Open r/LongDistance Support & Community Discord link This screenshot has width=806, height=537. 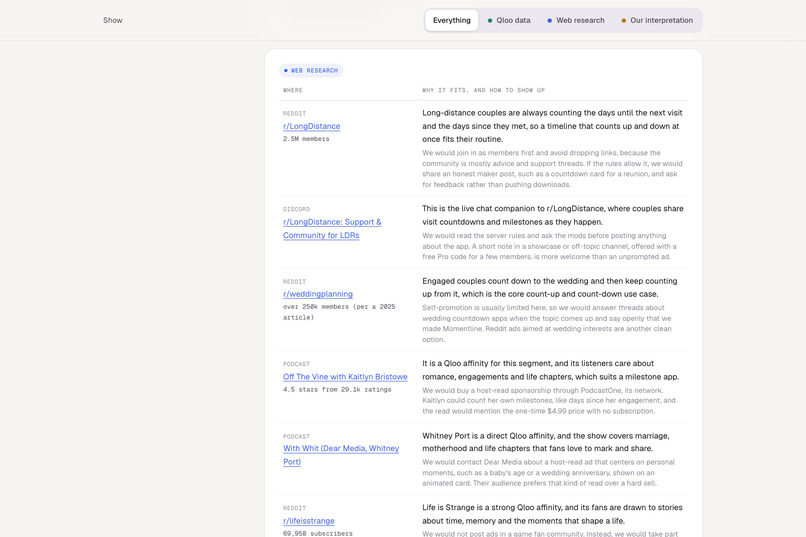[332, 229]
